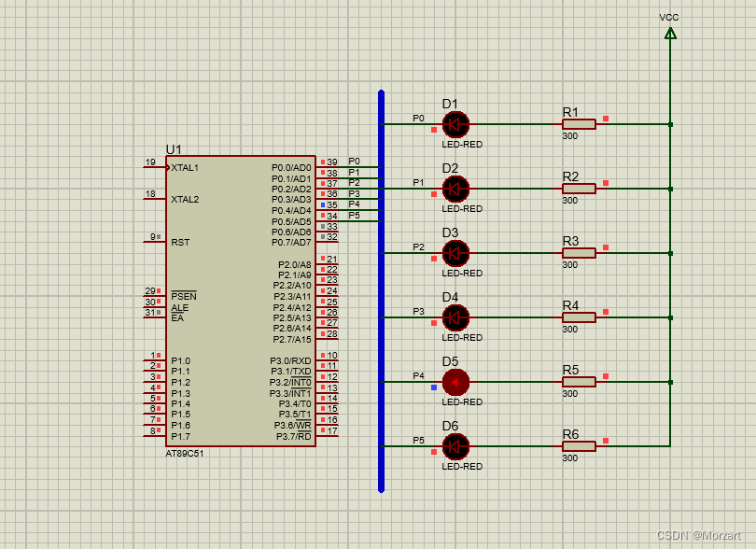The width and height of the screenshot is (756, 549).
Task: Click the 300 value under R6
Action: pos(570,458)
